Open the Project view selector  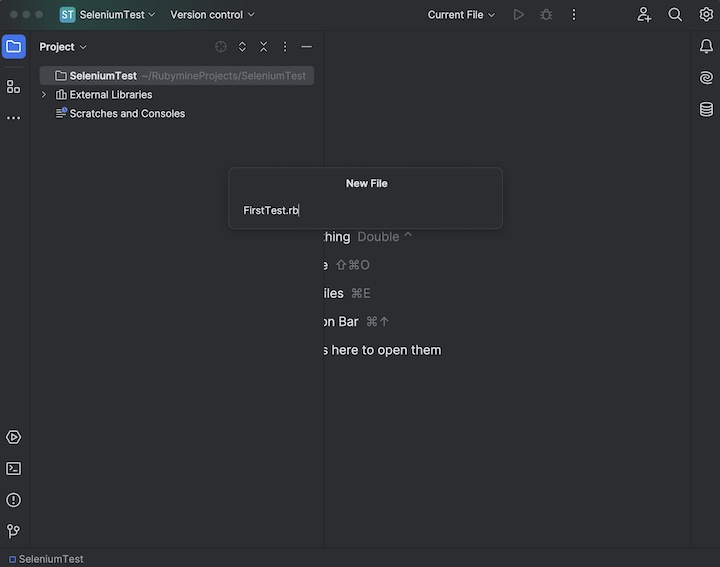point(63,47)
